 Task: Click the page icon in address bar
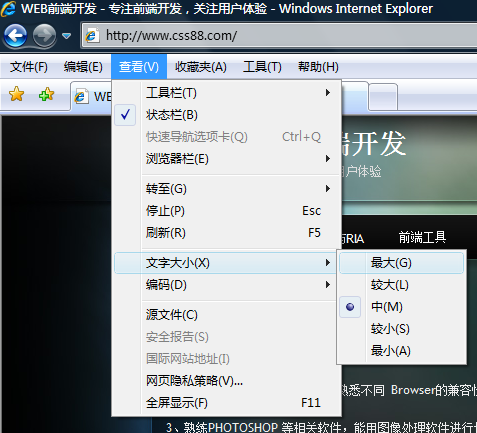pyautogui.click(x=92, y=35)
